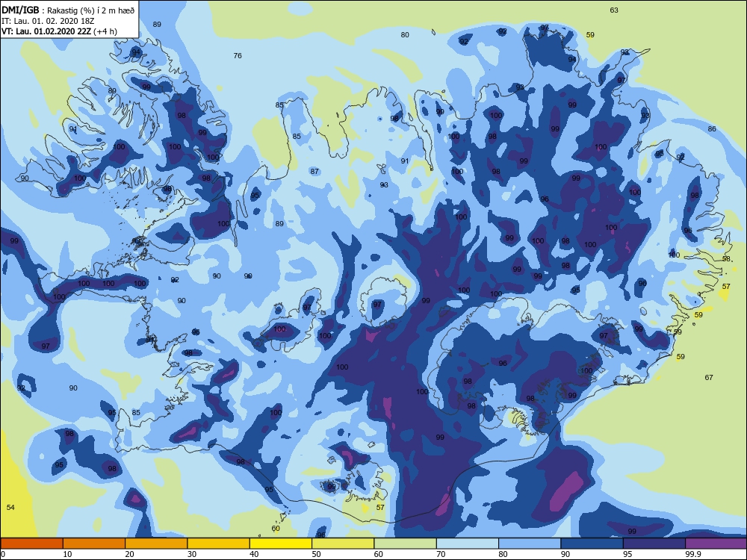This screenshot has width=747, height=560.
Task: Click the map humidity value 86
Action: (712, 128)
